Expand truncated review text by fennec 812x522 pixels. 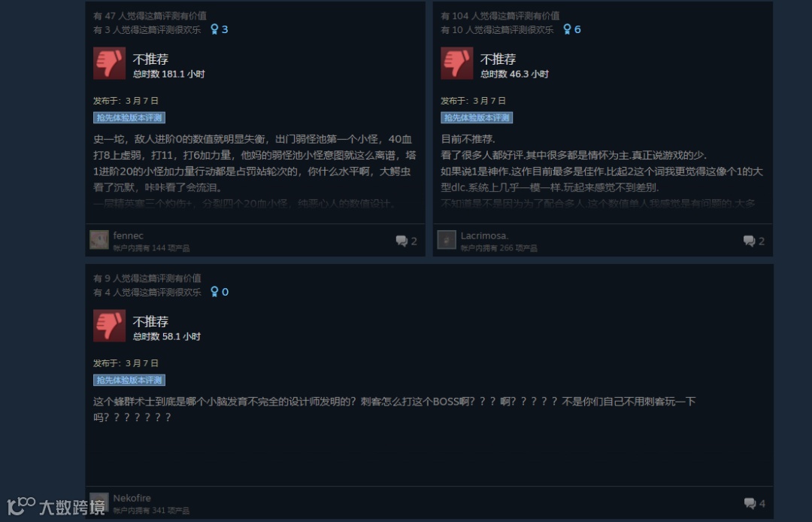255,171
